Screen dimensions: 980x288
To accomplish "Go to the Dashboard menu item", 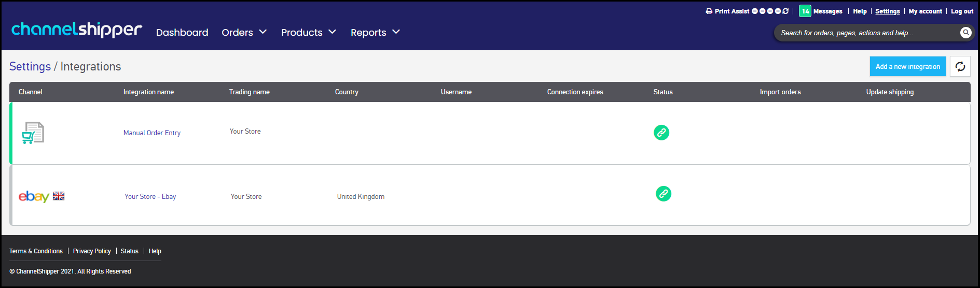I will point(182,32).
